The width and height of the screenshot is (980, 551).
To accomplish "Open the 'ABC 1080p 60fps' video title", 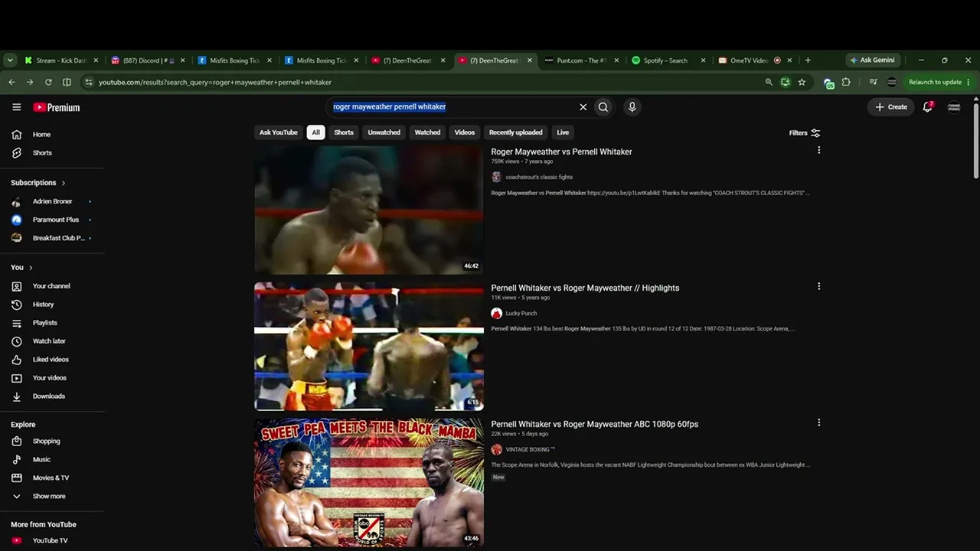I will (594, 424).
